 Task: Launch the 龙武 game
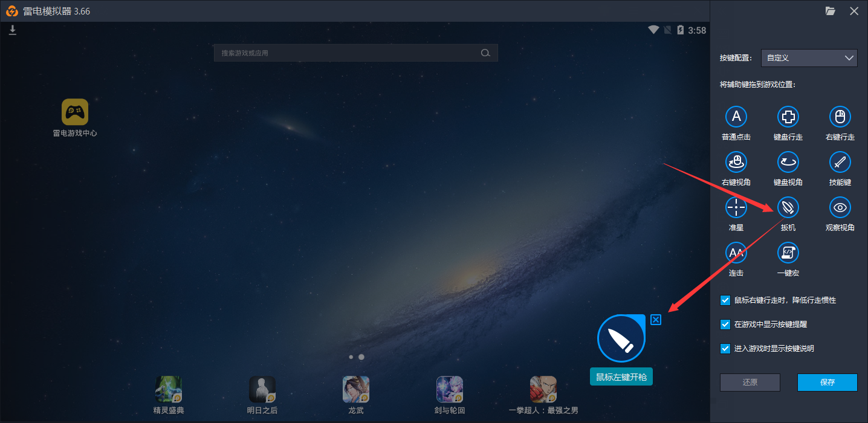pyautogui.click(x=356, y=389)
